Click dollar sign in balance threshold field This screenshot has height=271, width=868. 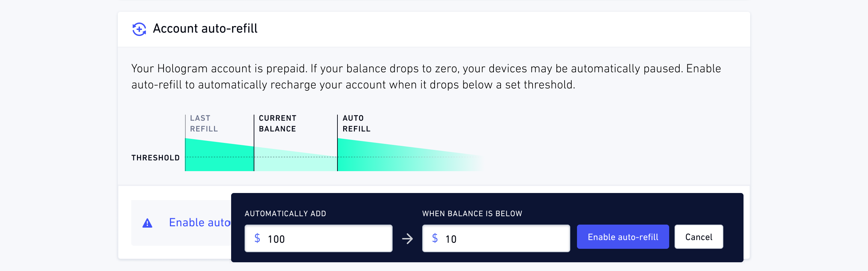435,238
